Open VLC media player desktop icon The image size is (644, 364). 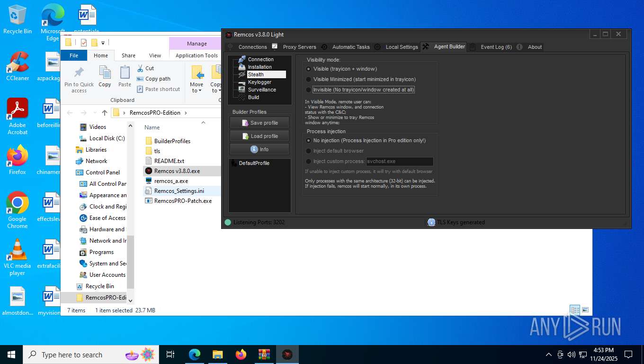coord(18,257)
